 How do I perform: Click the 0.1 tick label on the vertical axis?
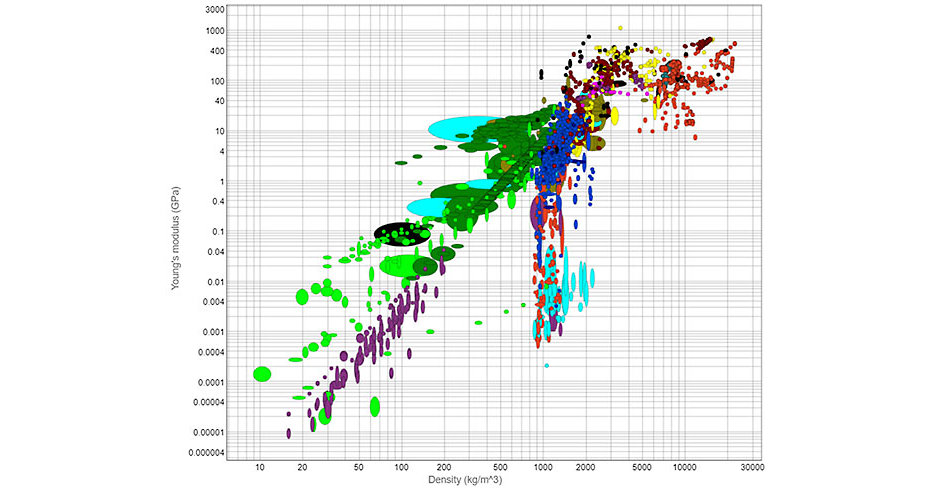click(x=219, y=232)
